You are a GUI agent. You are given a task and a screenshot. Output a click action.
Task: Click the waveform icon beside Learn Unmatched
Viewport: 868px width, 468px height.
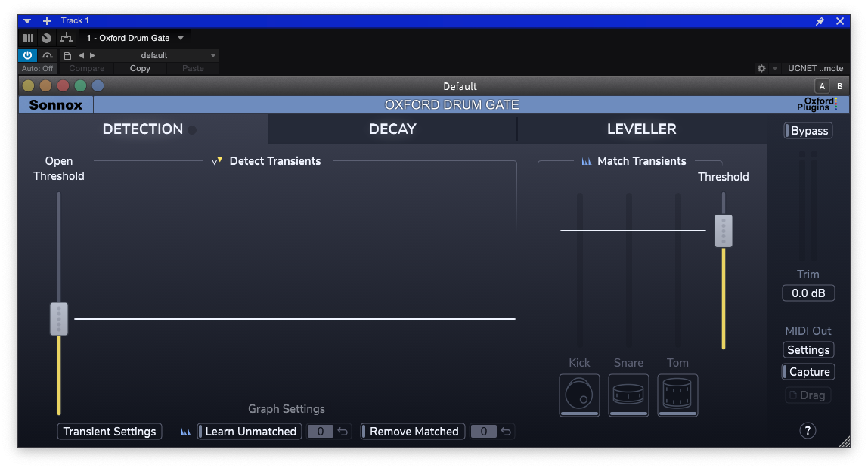pyautogui.click(x=186, y=432)
